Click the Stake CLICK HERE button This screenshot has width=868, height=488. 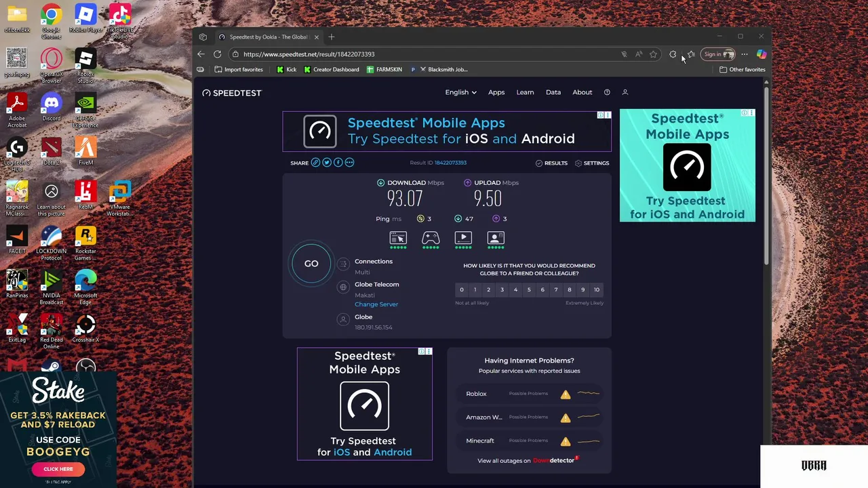(58, 469)
